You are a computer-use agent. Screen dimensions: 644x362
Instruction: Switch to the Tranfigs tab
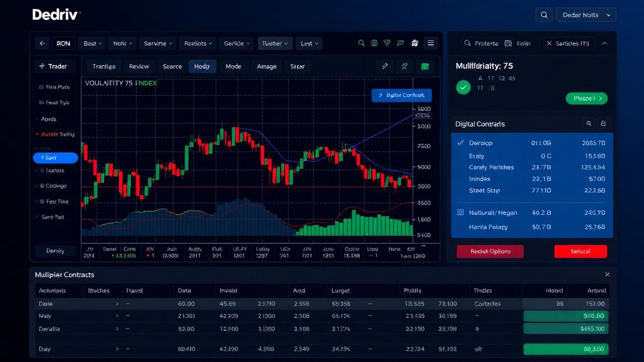104,66
